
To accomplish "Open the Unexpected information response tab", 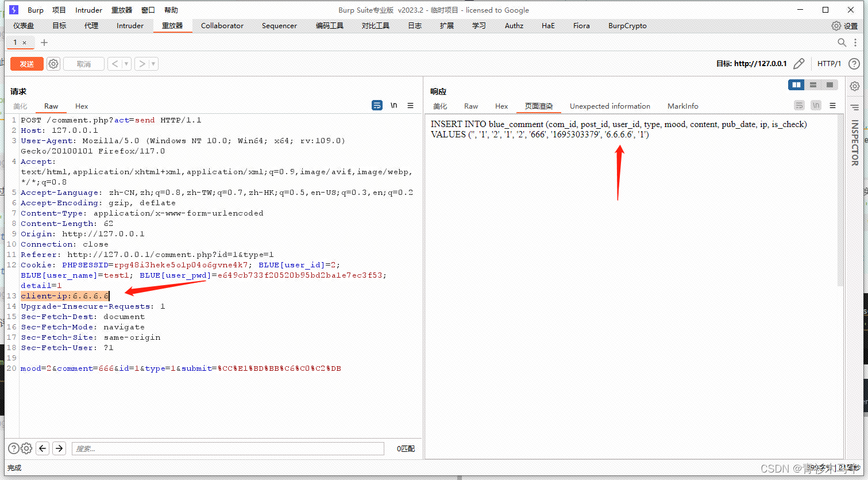I will pyautogui.click(x=610, y=106).
